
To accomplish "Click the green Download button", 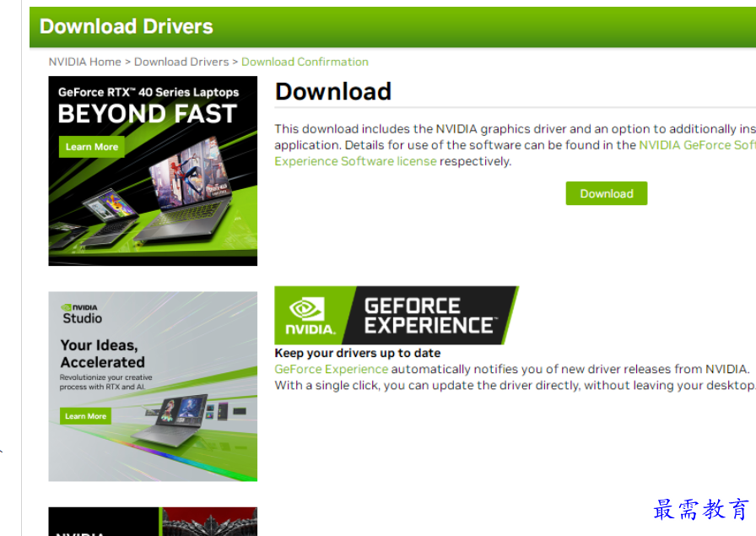I will [x=606, y=193].
